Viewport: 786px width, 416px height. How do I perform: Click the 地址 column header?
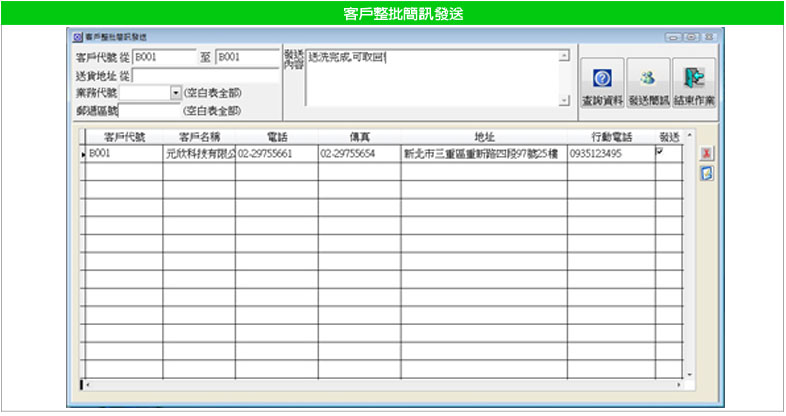point(483,137)
